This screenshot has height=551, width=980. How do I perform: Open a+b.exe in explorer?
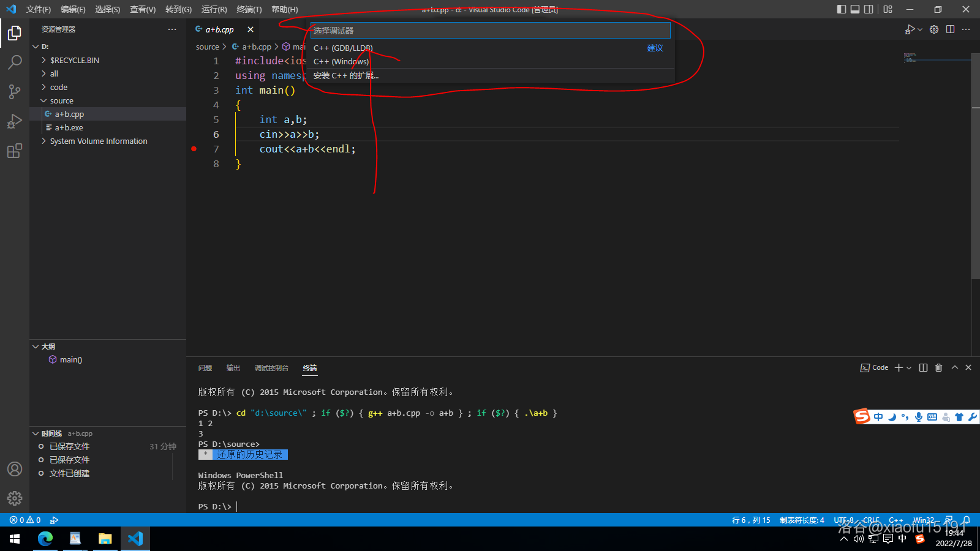(x=108, y=127)
